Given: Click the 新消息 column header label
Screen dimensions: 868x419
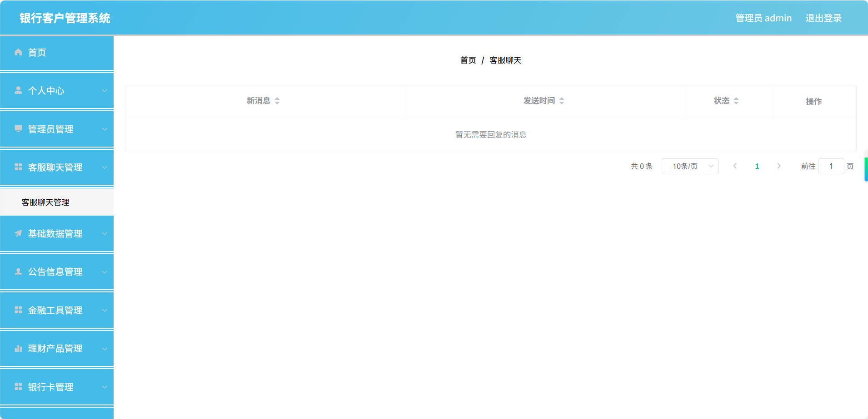Looking at the screenshot, I should (x=259, y=101).
